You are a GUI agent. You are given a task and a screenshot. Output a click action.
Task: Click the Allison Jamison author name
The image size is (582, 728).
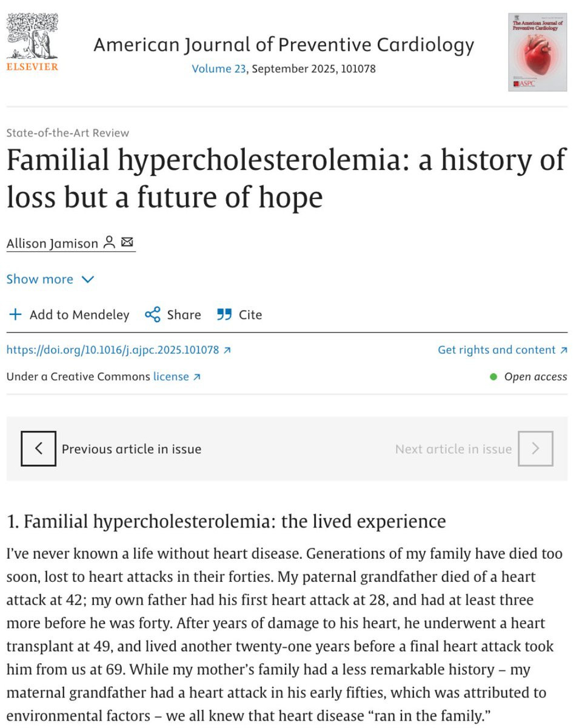52,243
